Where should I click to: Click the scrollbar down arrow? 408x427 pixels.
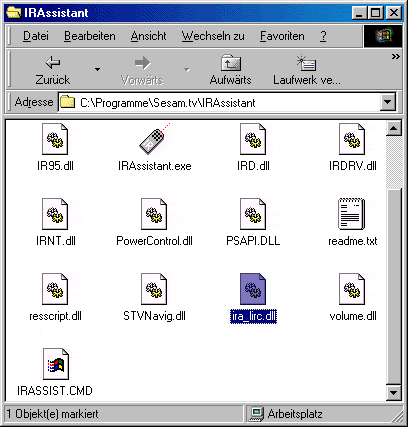click(394, 392)
